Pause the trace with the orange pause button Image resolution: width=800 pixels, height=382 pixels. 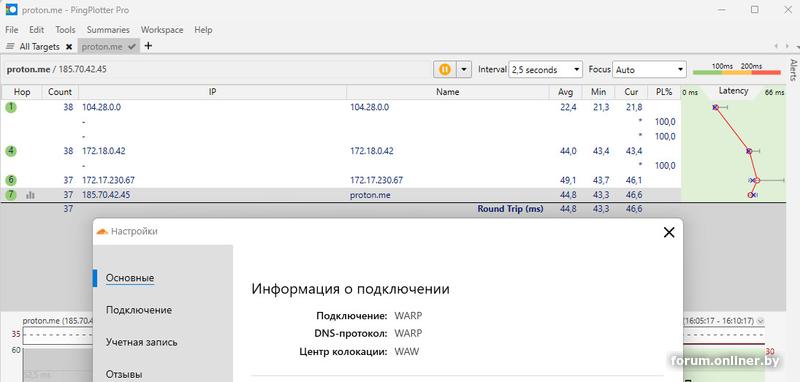pyautogui.click(x=445, y=69)
